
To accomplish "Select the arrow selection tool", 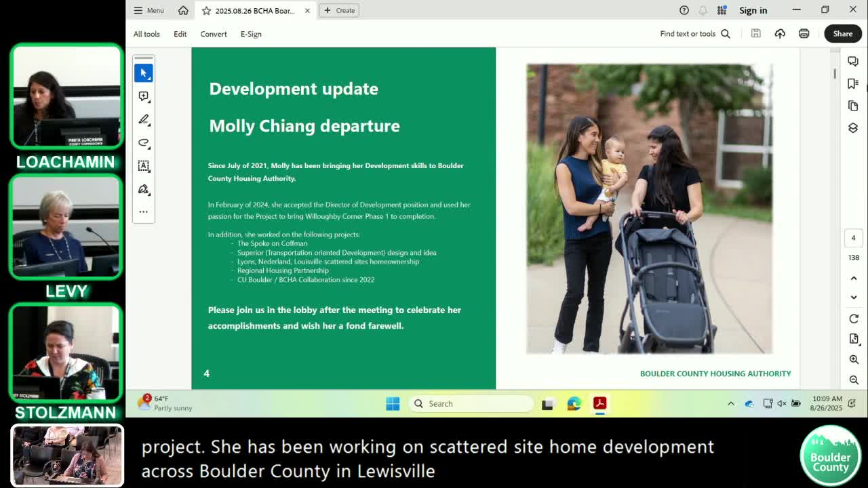I will (144, 73).
